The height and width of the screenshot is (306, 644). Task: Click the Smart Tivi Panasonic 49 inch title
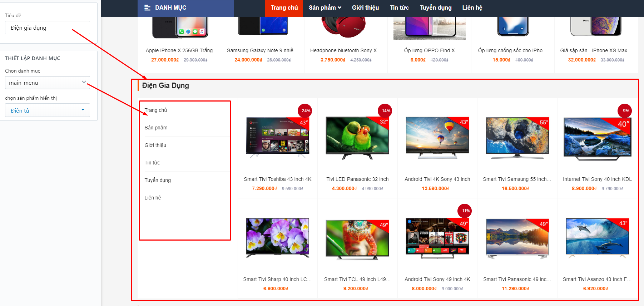point(517,279)
